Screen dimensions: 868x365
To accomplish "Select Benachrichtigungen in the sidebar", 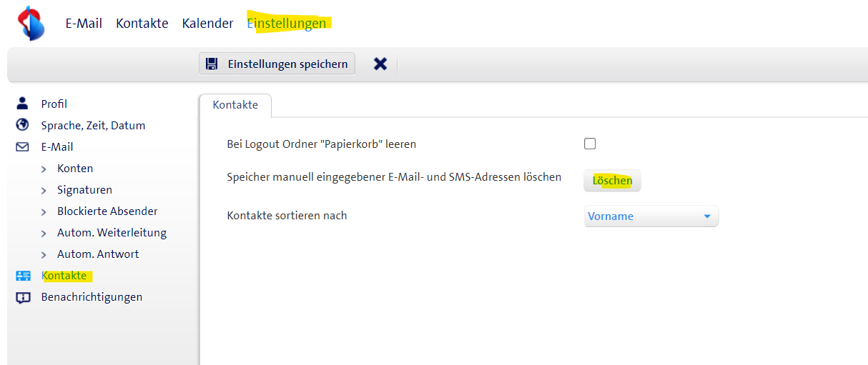I will [x=92, y=297].
